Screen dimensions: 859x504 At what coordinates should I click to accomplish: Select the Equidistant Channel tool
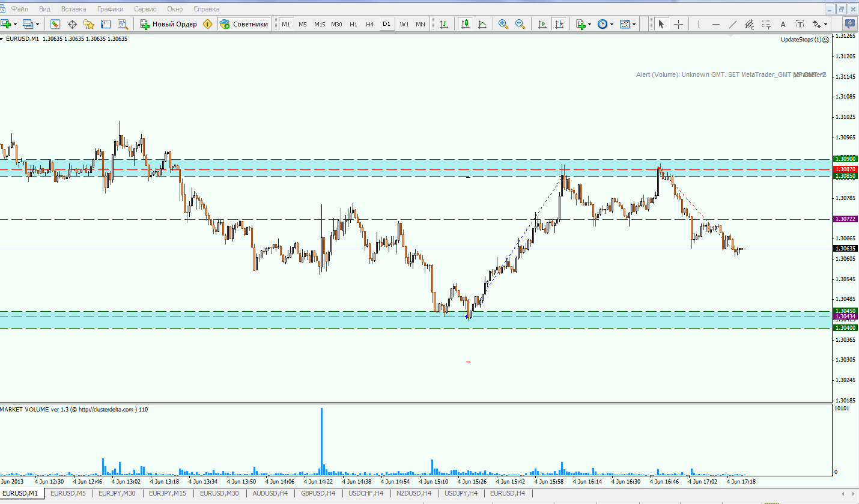coord(749,24)
